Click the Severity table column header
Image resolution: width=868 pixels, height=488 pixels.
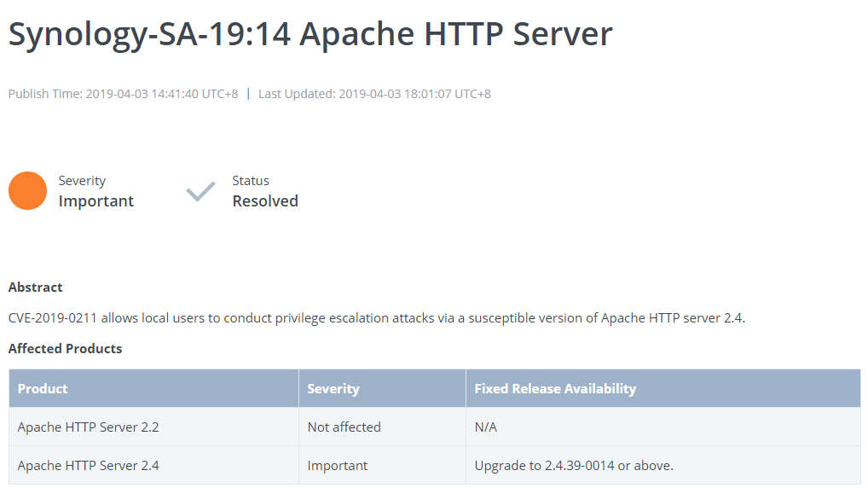point(383,388)
